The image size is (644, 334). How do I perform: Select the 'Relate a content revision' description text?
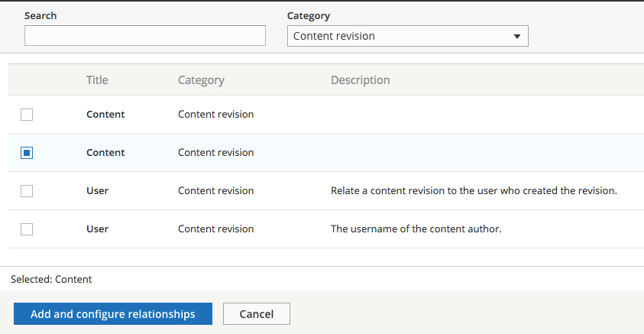point(473,191)
